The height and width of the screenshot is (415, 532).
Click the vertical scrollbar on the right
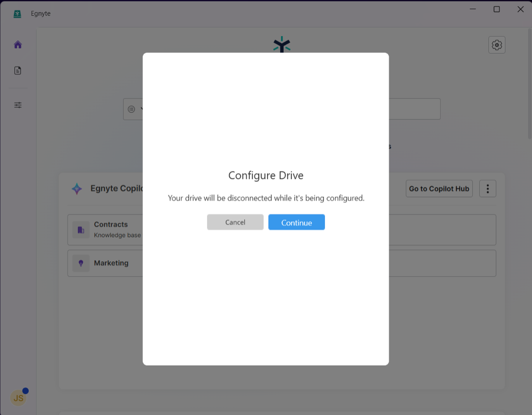click(x=529, y=83)
